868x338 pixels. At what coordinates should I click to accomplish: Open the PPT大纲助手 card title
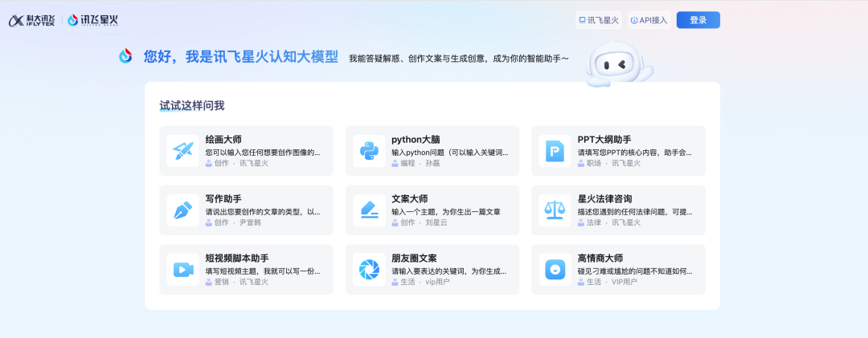click(x=604, y=140)
